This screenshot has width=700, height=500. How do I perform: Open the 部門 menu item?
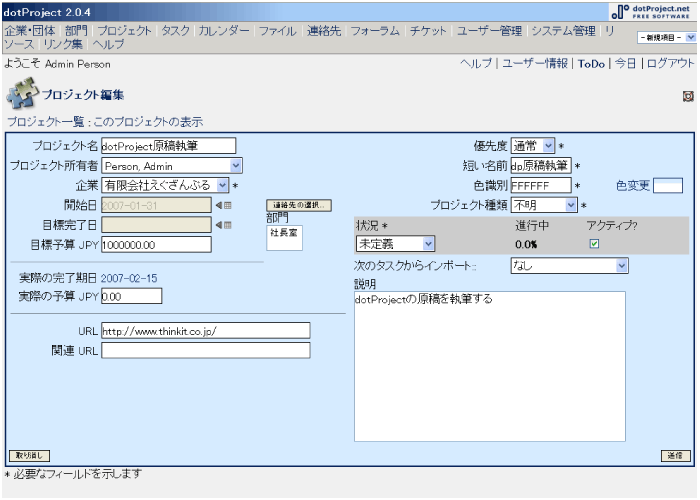click(x=76, y=31)
